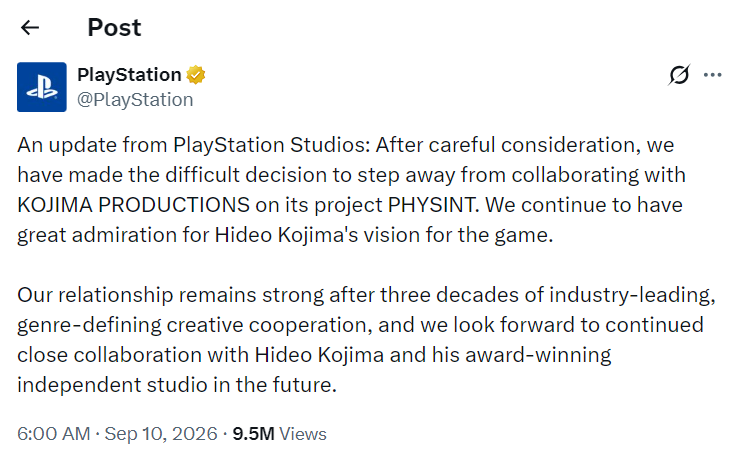Click the Post page heading
Screen dimensions: 741x463
tap(114, 27)
